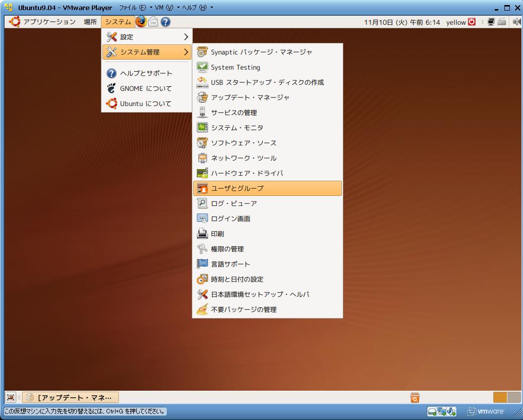Click the keyboard input method tray icon
This screenshot has height=420, width=523.
(x=502, y=22)
